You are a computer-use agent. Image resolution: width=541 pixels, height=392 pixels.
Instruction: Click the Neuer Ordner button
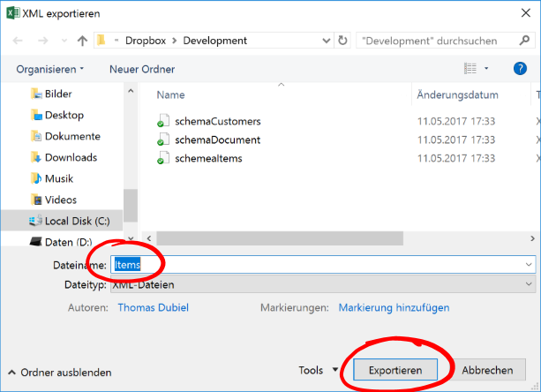(x=142, y=69)
